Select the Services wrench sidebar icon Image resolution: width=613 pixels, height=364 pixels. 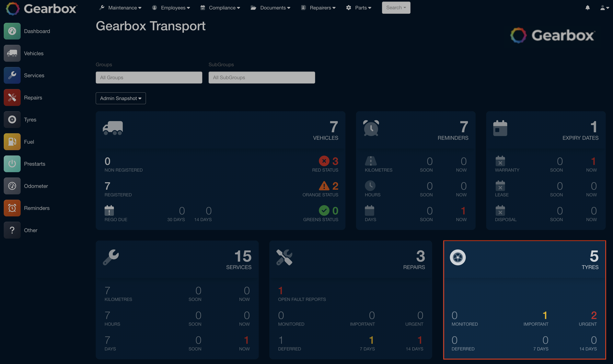click(x=12, y=75)
